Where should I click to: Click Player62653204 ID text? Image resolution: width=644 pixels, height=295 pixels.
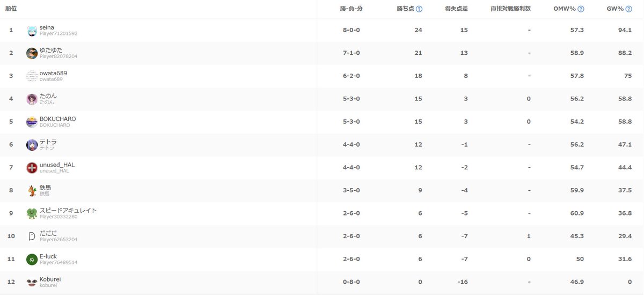click(x=58, y=239)
